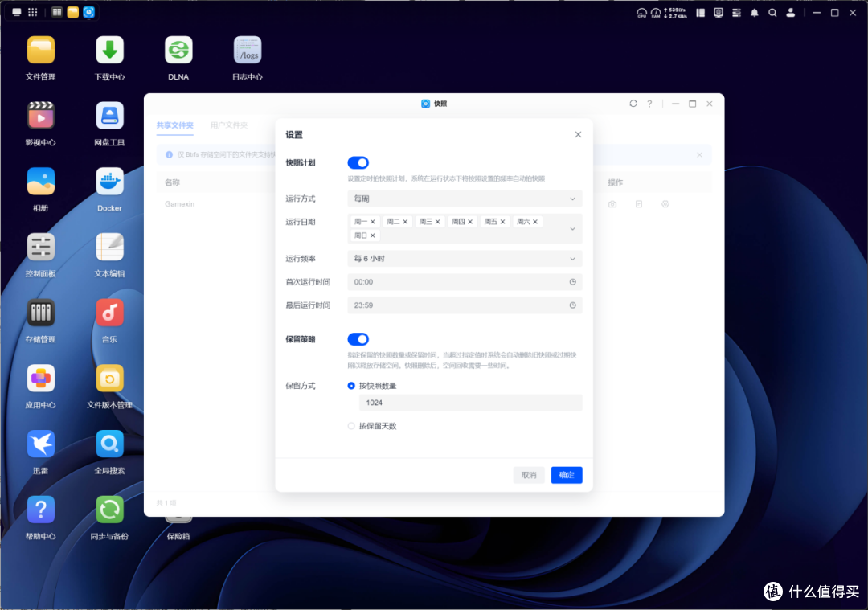Expand the 运行日期 multi-select dropdown arrow
Viewport: 868px width, 610px height.
(572, 228)
